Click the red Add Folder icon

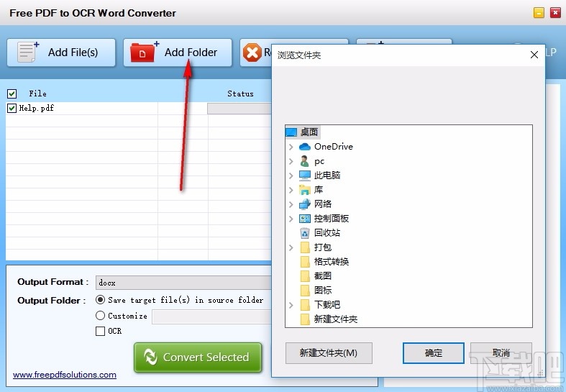coord(145,52)
